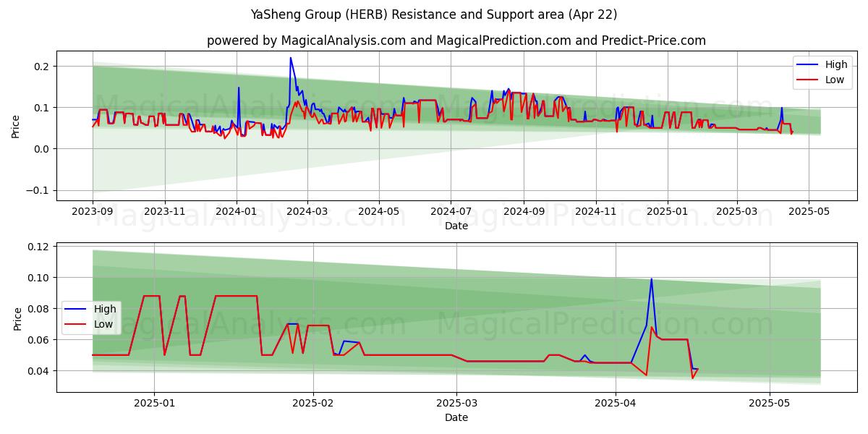Screen dimensions: 868x434
Task: Click the '2023-09' x-axis label of top chart
Action: point(93,213)
